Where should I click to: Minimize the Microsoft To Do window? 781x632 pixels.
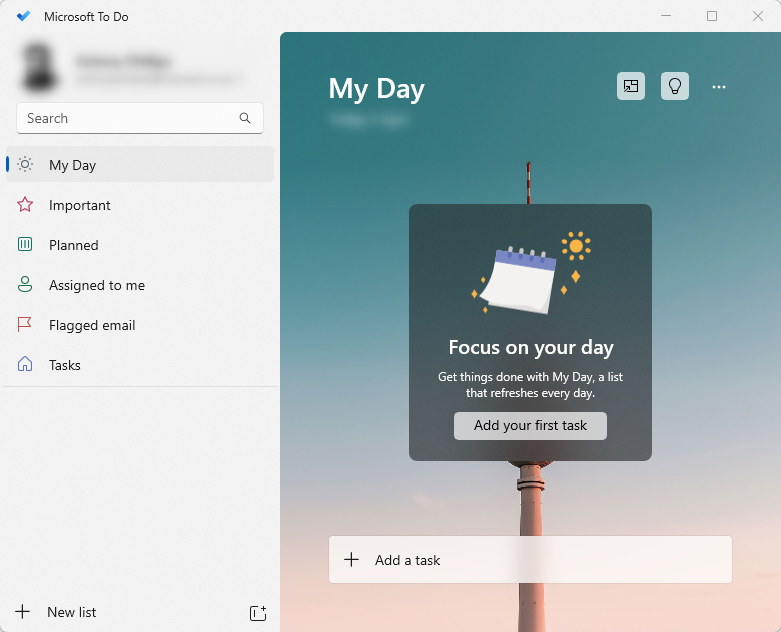click(x=665, y=16)
